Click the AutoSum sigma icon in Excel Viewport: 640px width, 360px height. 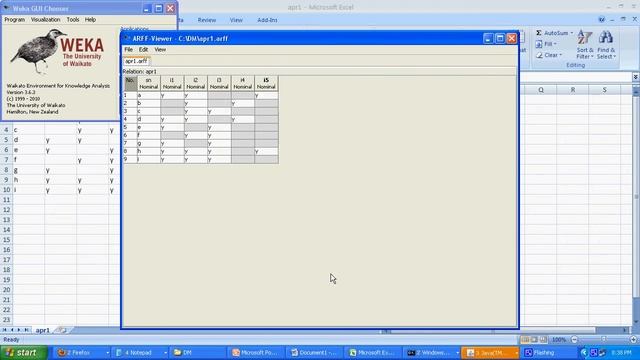(539, 33)
